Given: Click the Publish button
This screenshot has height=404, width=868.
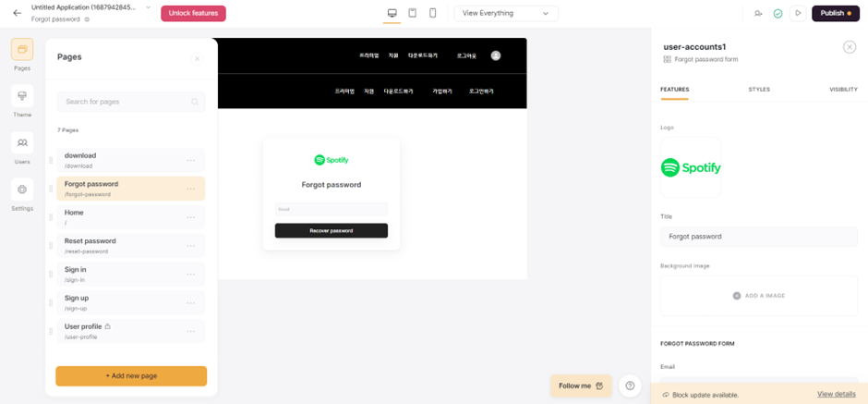Looking at the screenshot, I should point(836,13).
